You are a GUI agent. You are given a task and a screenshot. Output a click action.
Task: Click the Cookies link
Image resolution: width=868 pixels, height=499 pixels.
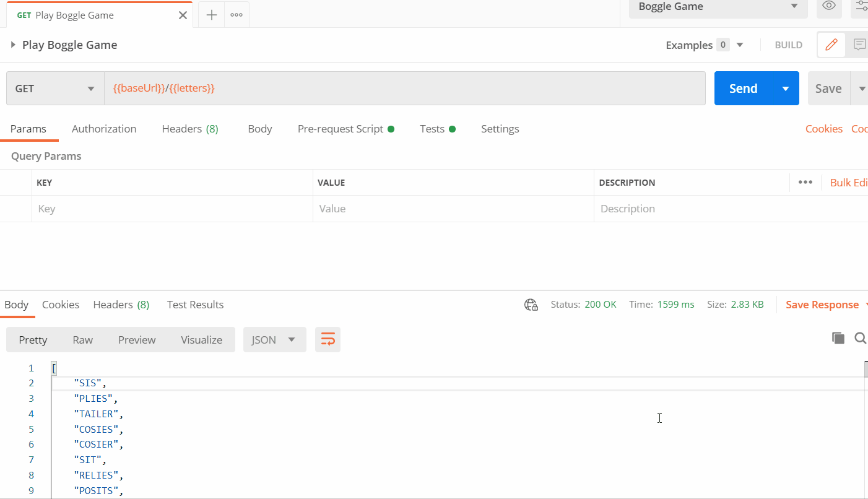tap(823, 129)
